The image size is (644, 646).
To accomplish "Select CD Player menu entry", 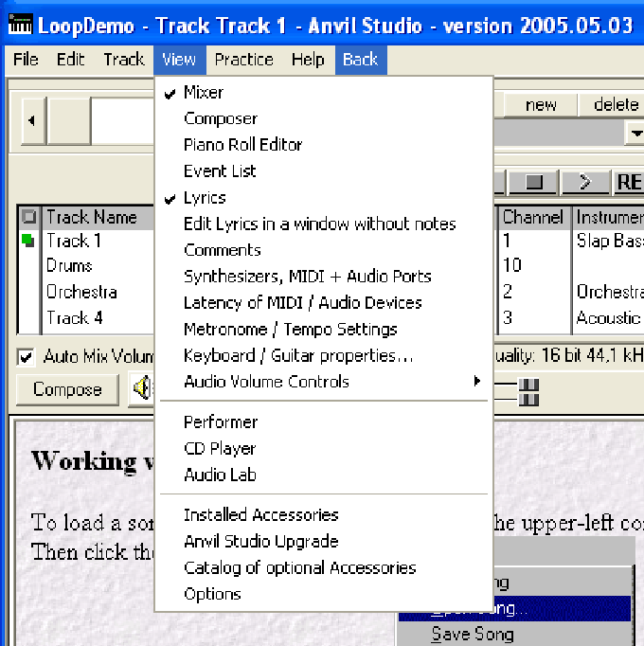I will [324, 449].
